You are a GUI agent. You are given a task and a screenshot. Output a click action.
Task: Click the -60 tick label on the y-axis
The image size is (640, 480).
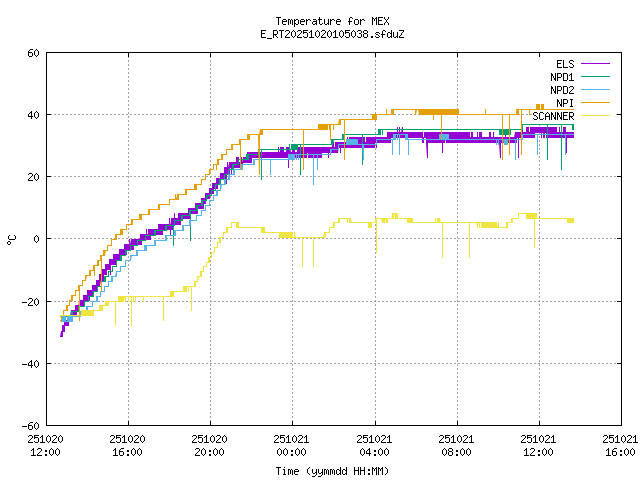tap(31, 425)
